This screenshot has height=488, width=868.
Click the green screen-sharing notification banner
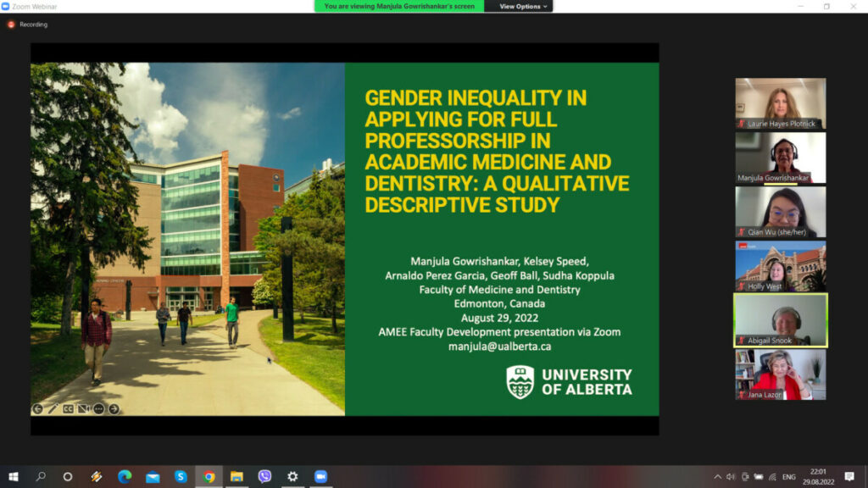pos(399,6)
